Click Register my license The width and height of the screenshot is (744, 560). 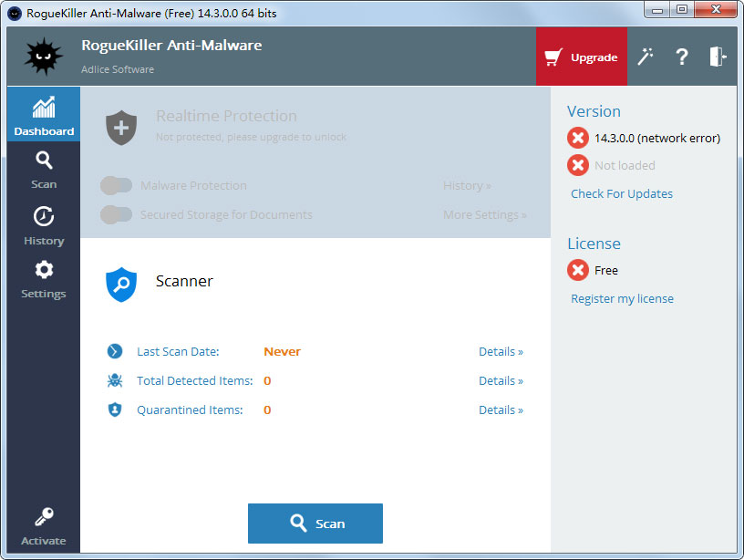622,298
